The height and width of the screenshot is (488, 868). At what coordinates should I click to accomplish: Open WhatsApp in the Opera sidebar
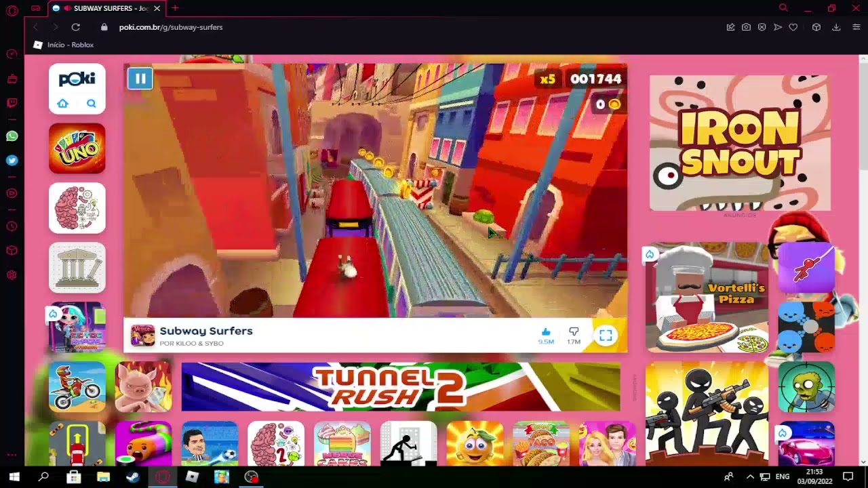point(12,136)
